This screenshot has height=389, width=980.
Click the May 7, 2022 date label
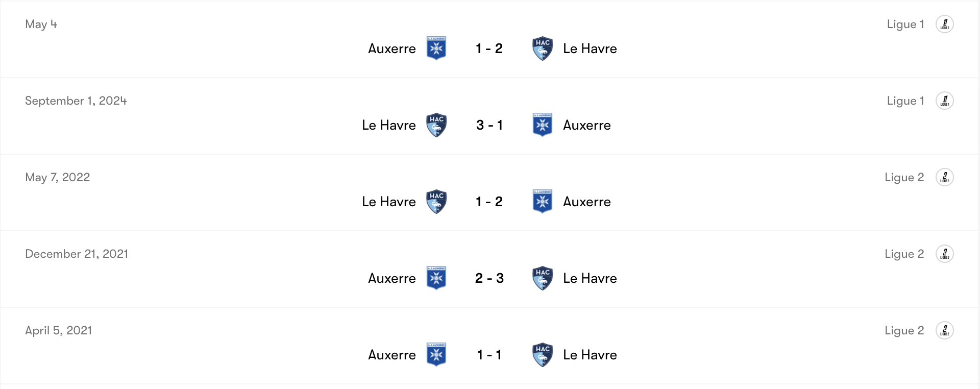[58, 177]
